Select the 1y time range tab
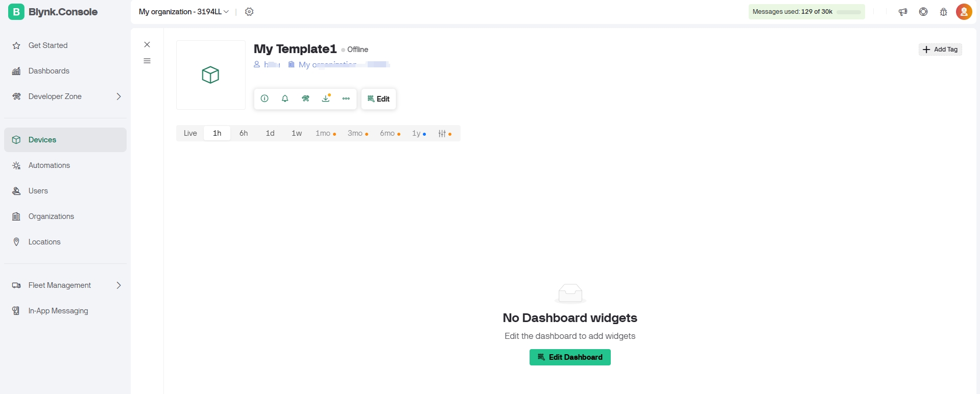The image size is (980, 394). [419, 133]
